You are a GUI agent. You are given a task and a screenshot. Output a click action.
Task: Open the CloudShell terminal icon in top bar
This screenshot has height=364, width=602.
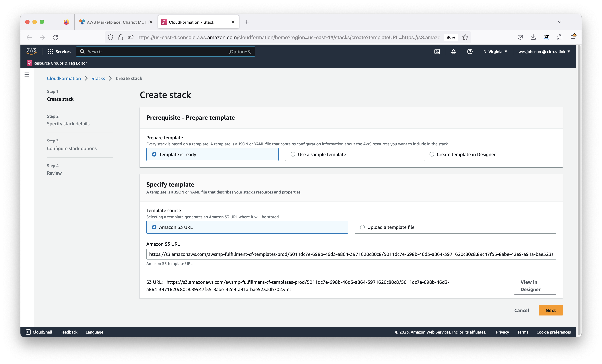pyautogui.click(x=437, y=52)
